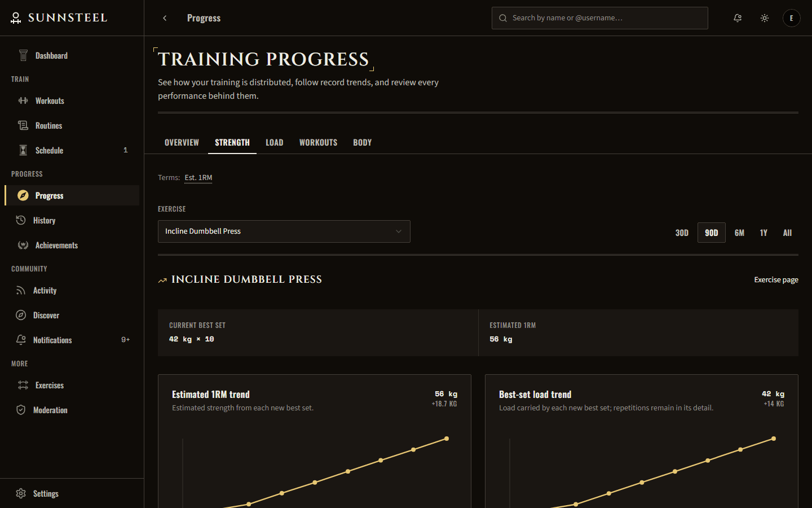Open the Exercise page link
Viewport: 812px width, 508px height.
[776, 280]
